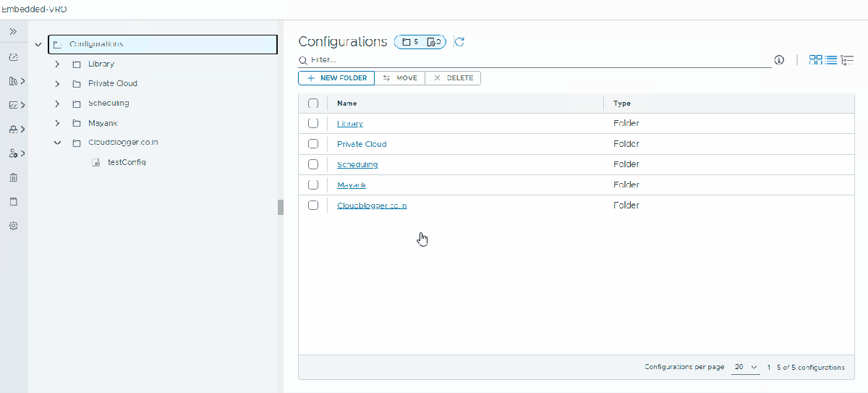
Task: Click the Mayank folder icon in tree
Action: (x=77, y=123)
